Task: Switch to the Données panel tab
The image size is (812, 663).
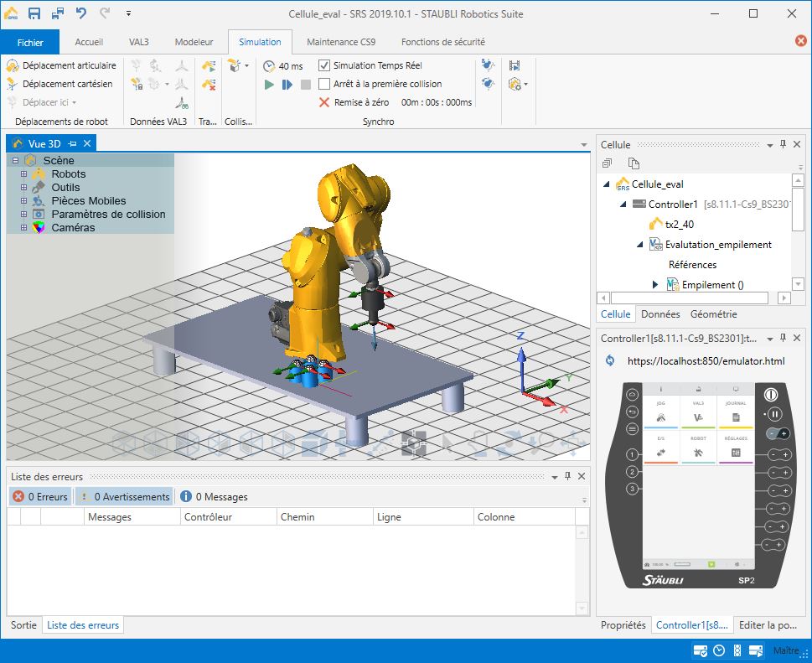Action: click(x=659, y=314)
